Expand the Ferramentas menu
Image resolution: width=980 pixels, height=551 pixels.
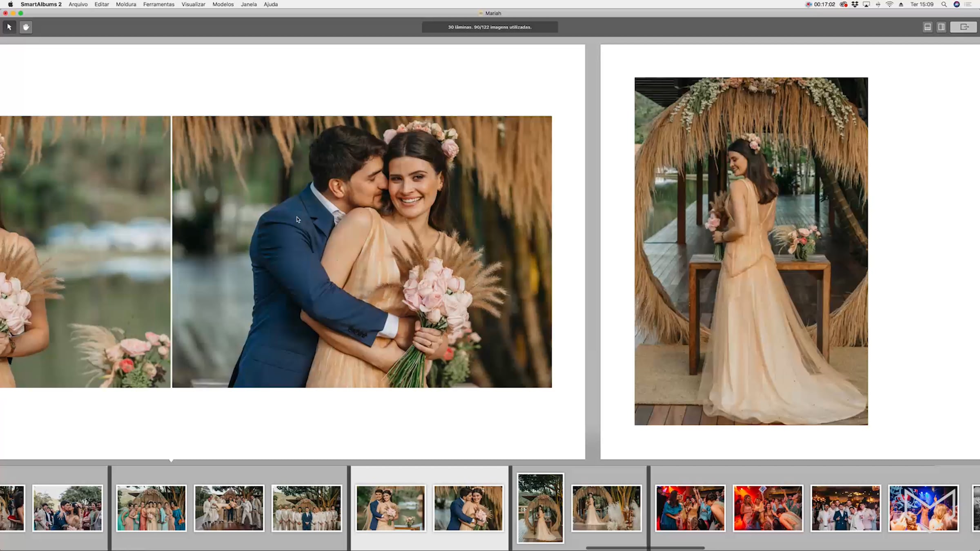pyautogui.click(x=158, y=4)
